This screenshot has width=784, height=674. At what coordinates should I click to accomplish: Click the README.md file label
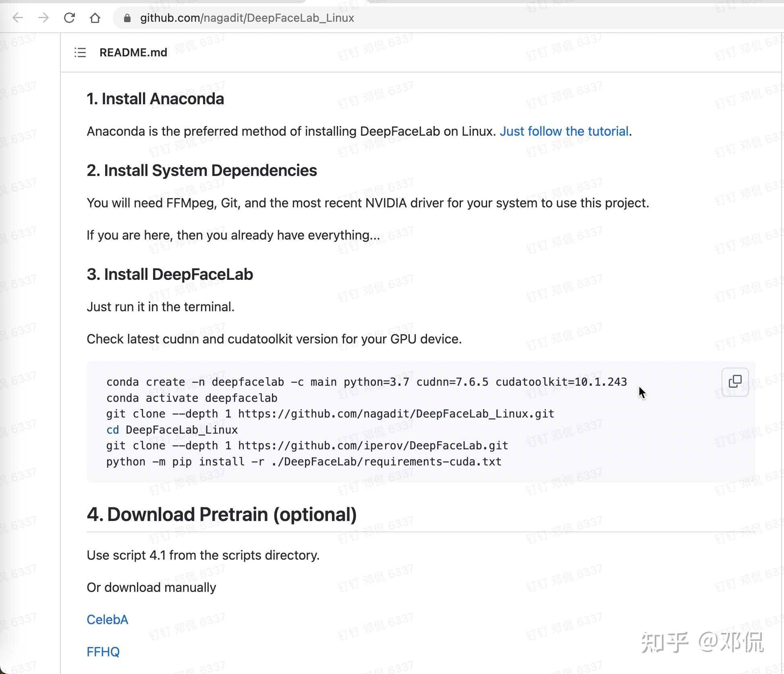click(133, 52)
